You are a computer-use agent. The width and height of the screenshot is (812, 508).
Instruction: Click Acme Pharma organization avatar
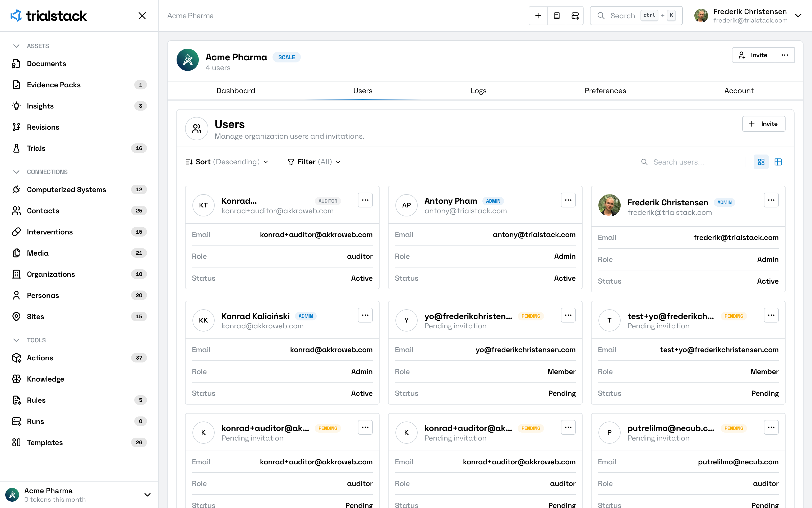tap(188, 60)
